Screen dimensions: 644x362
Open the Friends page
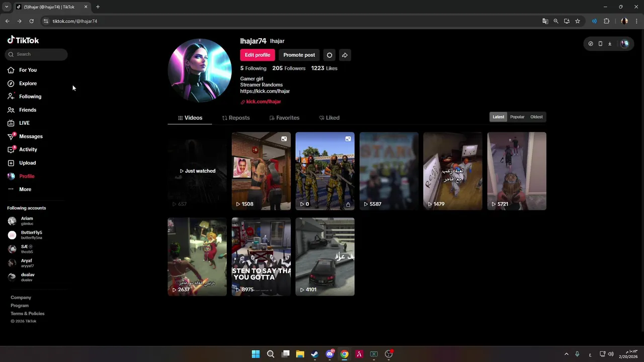[x=28, y=110]
